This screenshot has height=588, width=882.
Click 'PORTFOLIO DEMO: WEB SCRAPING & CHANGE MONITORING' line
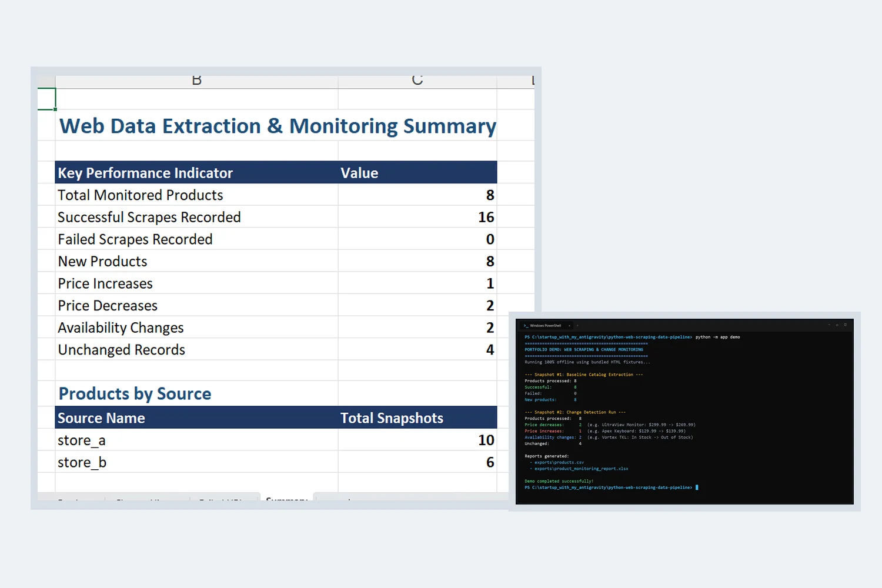(584, 349)
